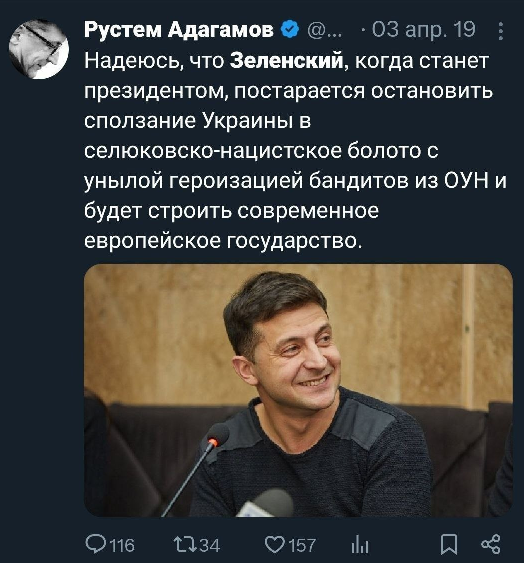Open tweet via text starting Надеюсь

[x=296, y=151]
